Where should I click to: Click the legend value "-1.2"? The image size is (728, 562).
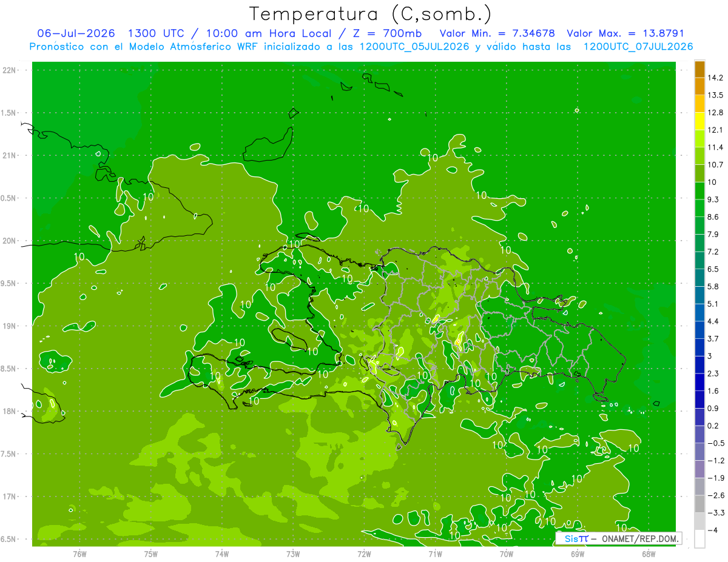point(716,461)
